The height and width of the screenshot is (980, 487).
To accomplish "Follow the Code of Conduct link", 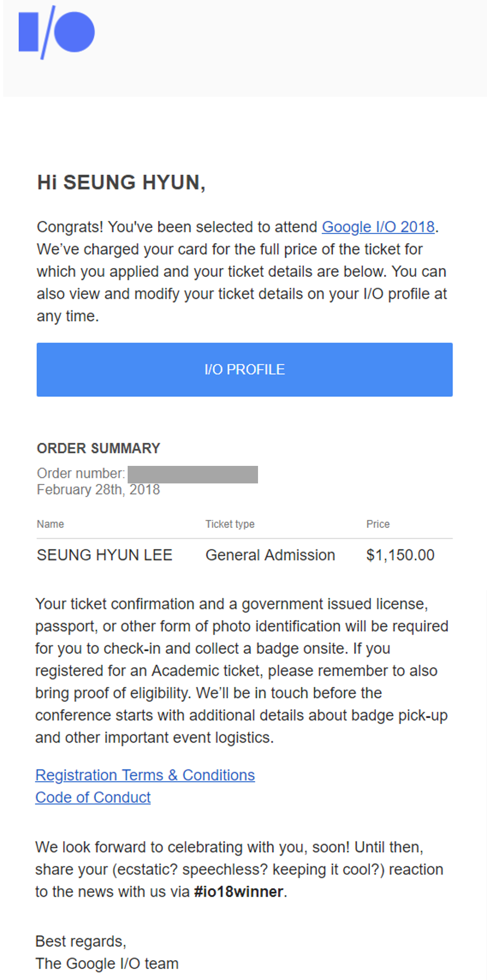I will (93, 797).
